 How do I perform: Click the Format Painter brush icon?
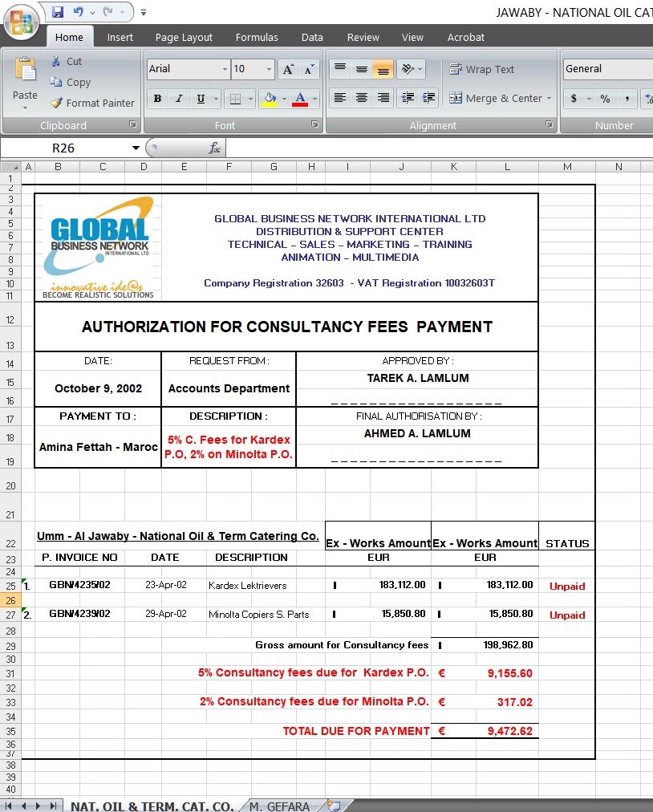click(56, 103)
